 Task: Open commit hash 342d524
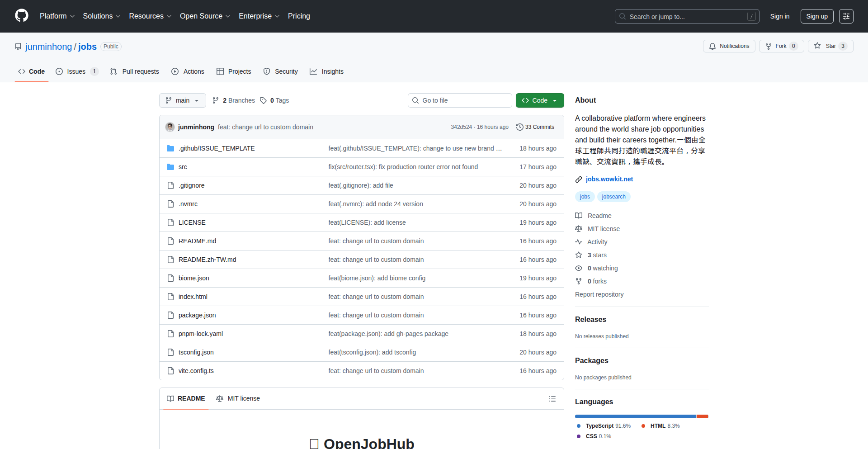click(461, 127)
